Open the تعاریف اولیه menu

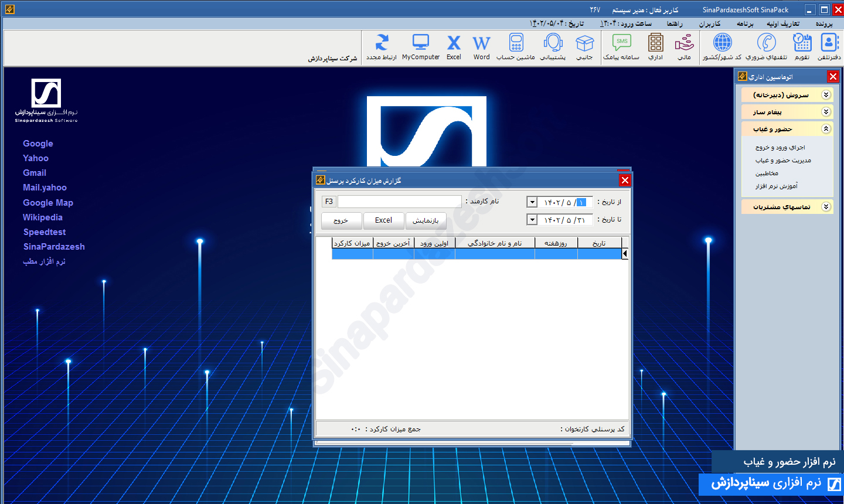[x=782, y=23]
